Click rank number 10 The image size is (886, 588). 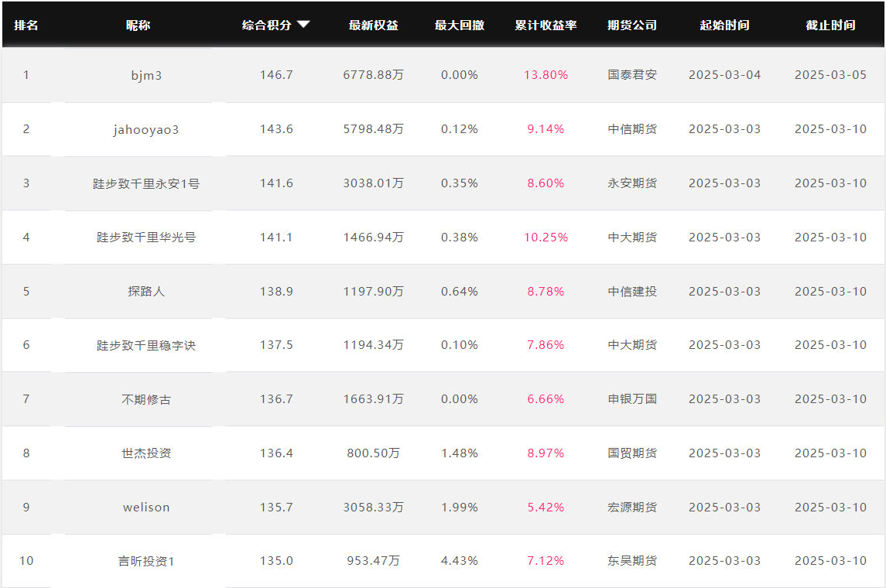[26, 561]
